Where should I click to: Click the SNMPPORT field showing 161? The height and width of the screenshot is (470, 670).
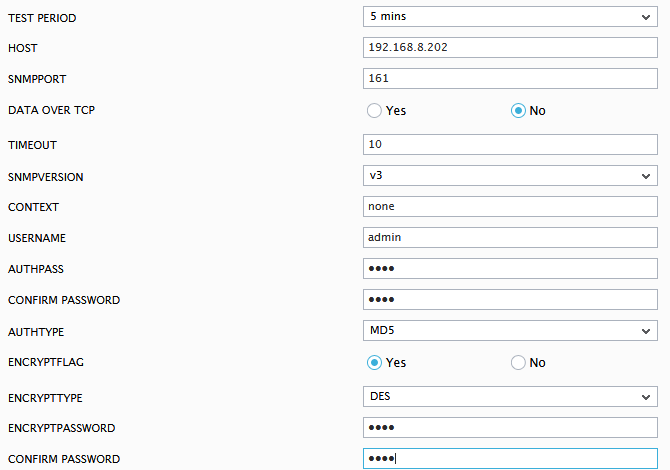(510, 79)
